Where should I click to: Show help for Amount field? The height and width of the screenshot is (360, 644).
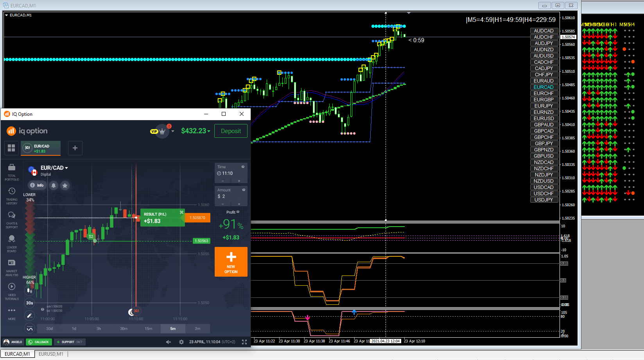click(x=244, y=190)
